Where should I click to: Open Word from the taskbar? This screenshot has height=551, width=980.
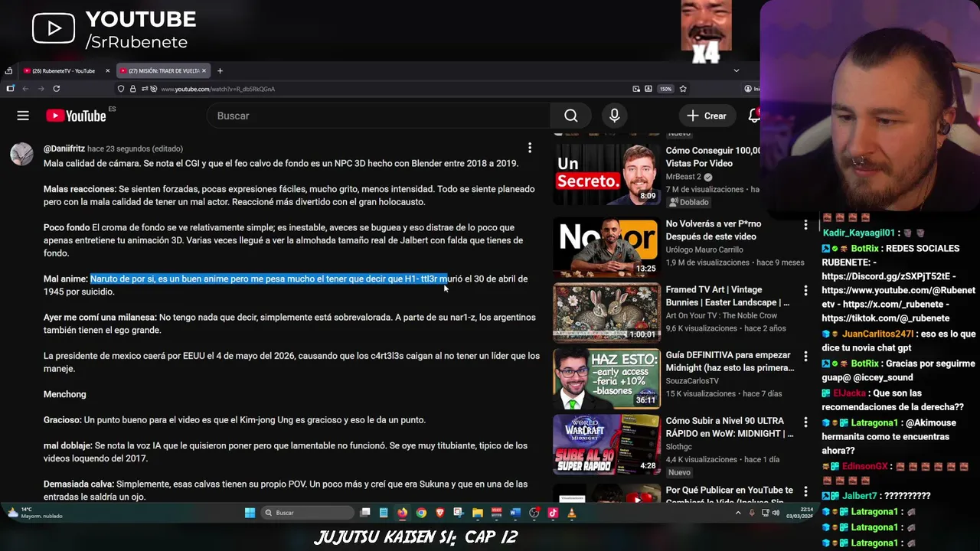click(514, 513)
